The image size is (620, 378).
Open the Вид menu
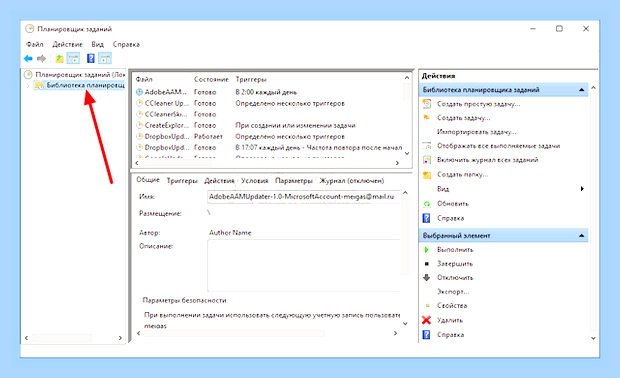(97, 44)
